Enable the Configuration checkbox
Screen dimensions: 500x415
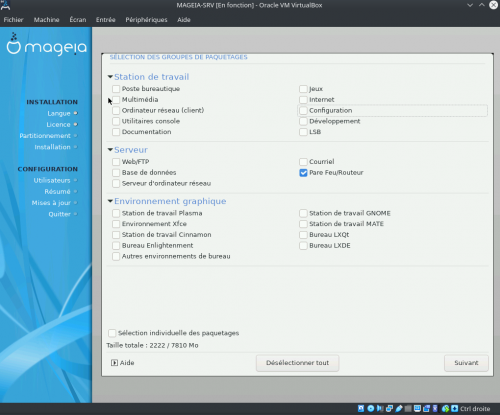tap(303, 110)
